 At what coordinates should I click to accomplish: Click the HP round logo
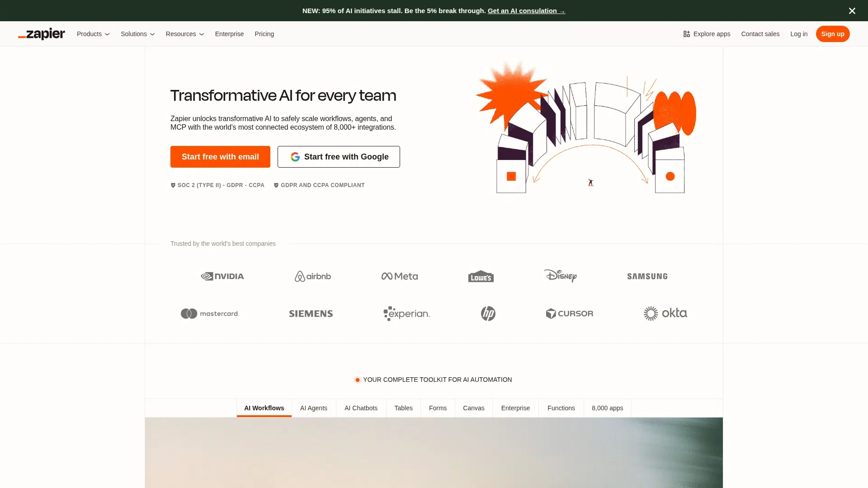(x=488, y=314)
